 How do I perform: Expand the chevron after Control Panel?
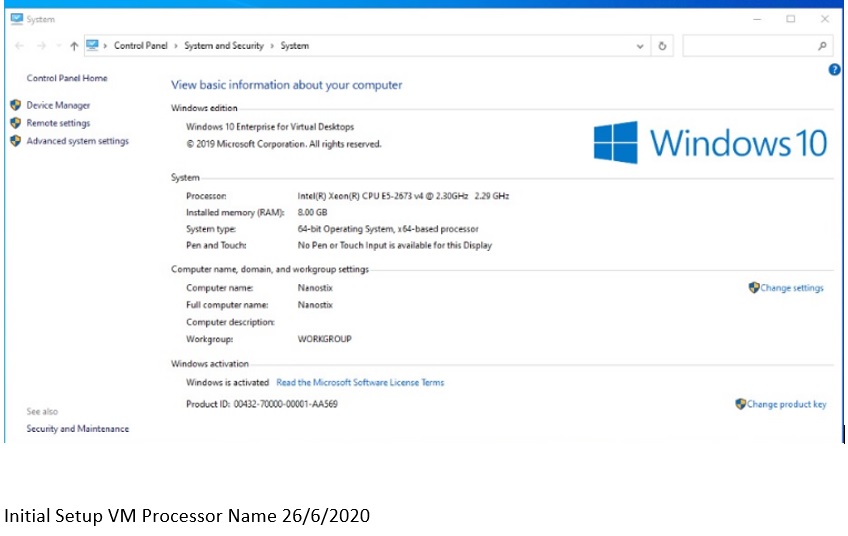tap(176, 46)
